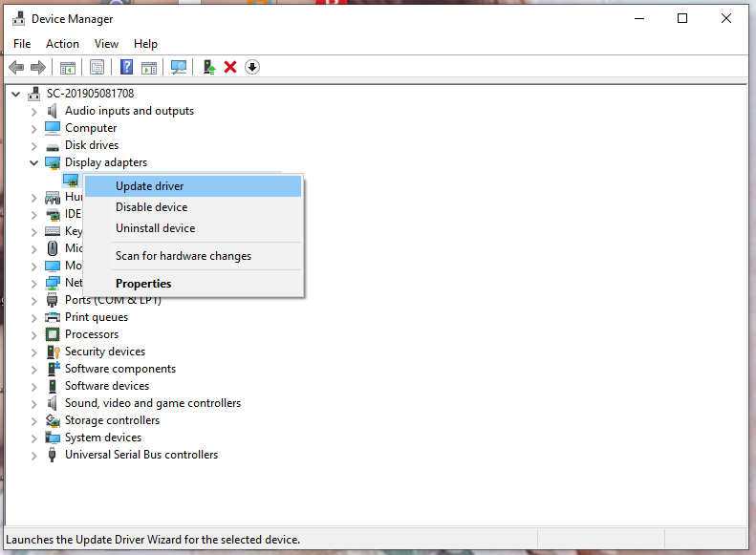
Task: Select the SC-201905081708 computer name
Action: click(x=90, y=94)
